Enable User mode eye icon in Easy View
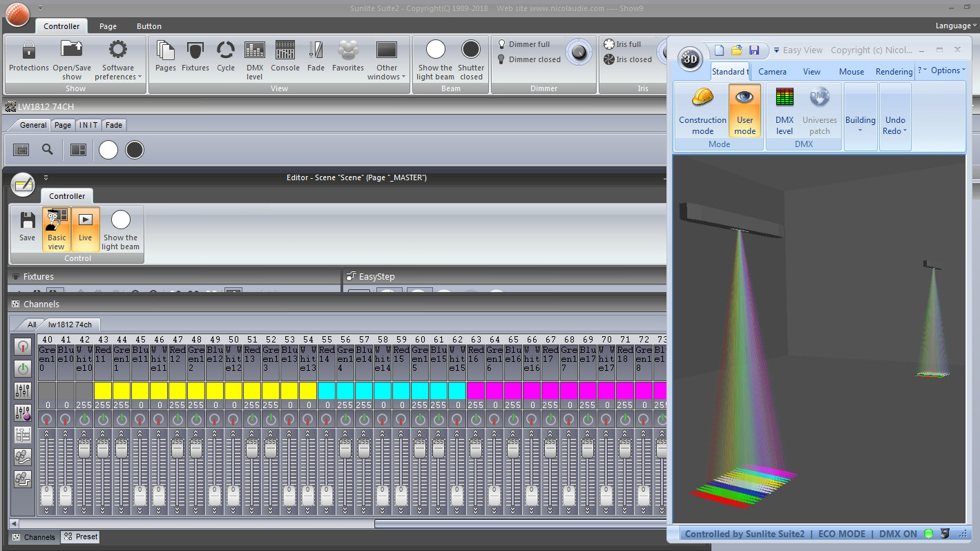The width and height of the screenshot is (980, 551). (744, 110)
